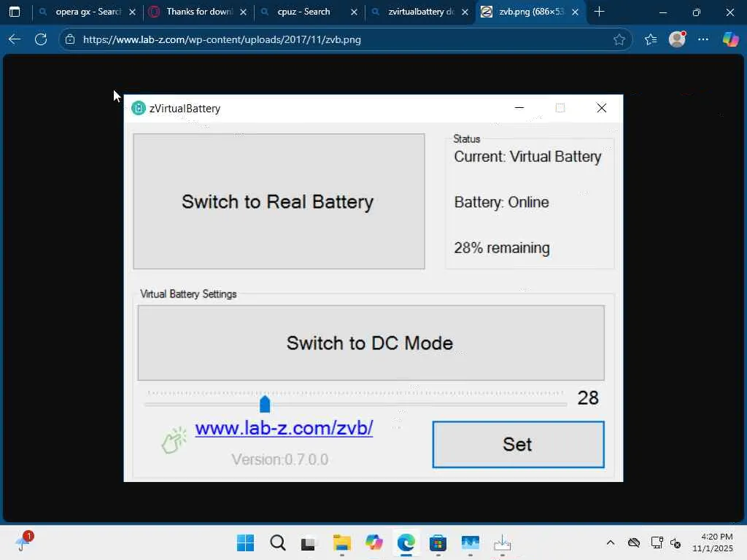Open Task View on the taskbar
This screenshot has width=747, height=560.
click(309, 542)
